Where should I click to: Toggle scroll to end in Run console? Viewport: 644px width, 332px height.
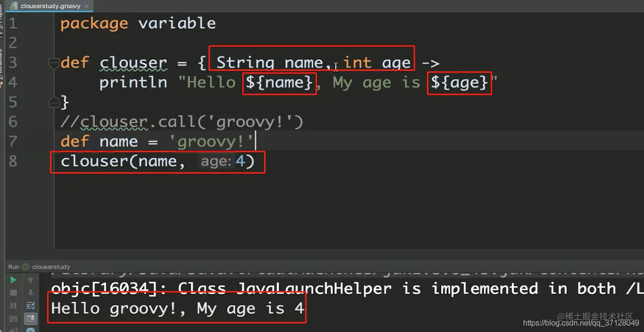point(30,319)
